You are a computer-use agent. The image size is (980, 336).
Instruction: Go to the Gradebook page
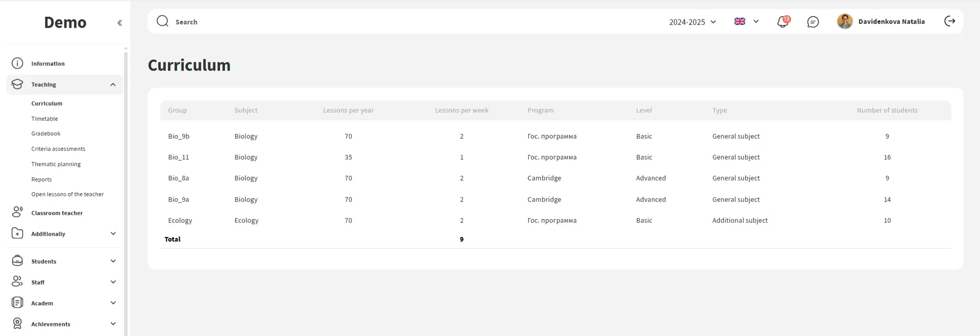[x=46, y=134]
